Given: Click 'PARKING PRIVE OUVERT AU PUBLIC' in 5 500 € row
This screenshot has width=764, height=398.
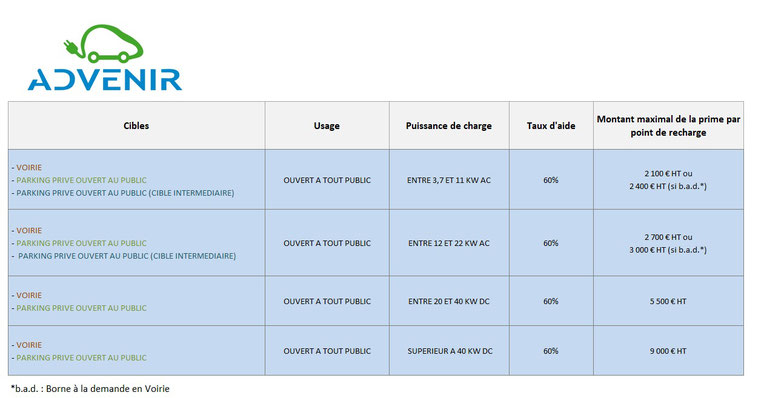Looking at the screenshot, I should 81,308.
